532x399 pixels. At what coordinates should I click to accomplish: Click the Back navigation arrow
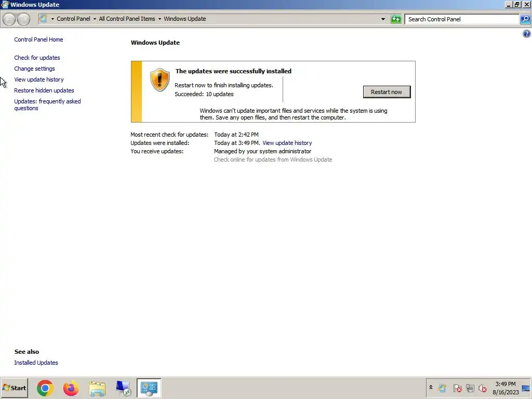point(9,19)
